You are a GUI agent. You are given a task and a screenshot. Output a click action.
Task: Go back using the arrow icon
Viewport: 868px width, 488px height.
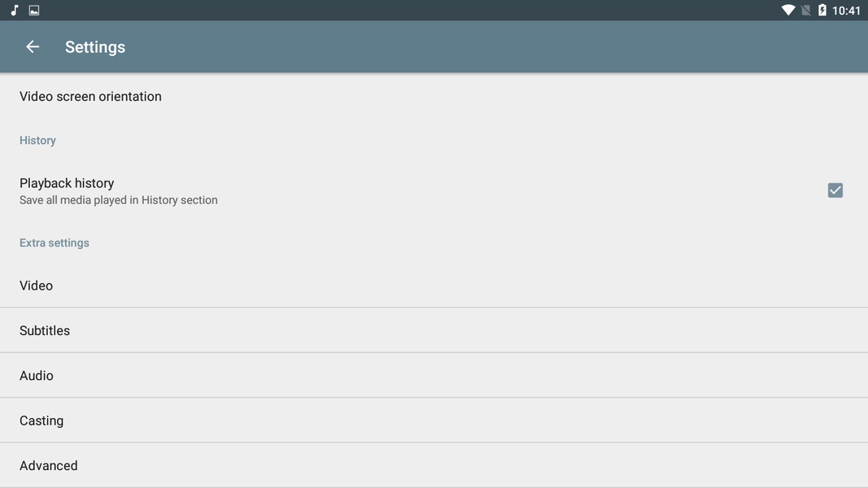coord(33,47)
